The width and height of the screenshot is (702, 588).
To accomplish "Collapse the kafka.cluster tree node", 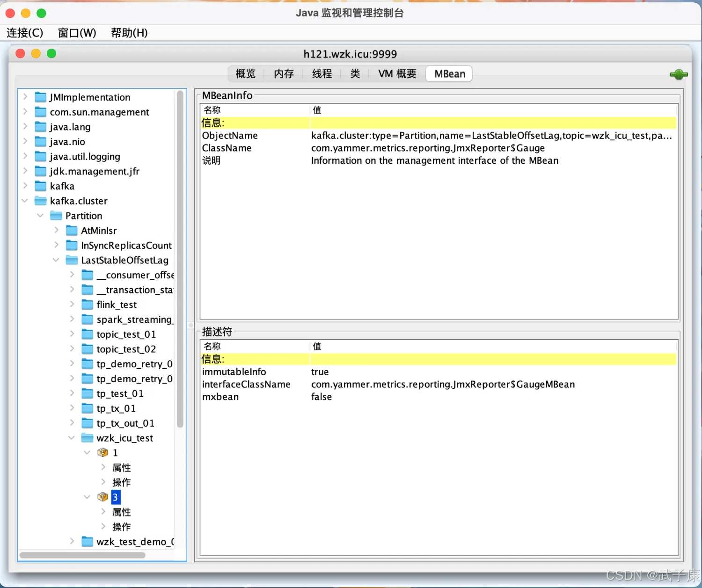I will click(x=25, y=201).
